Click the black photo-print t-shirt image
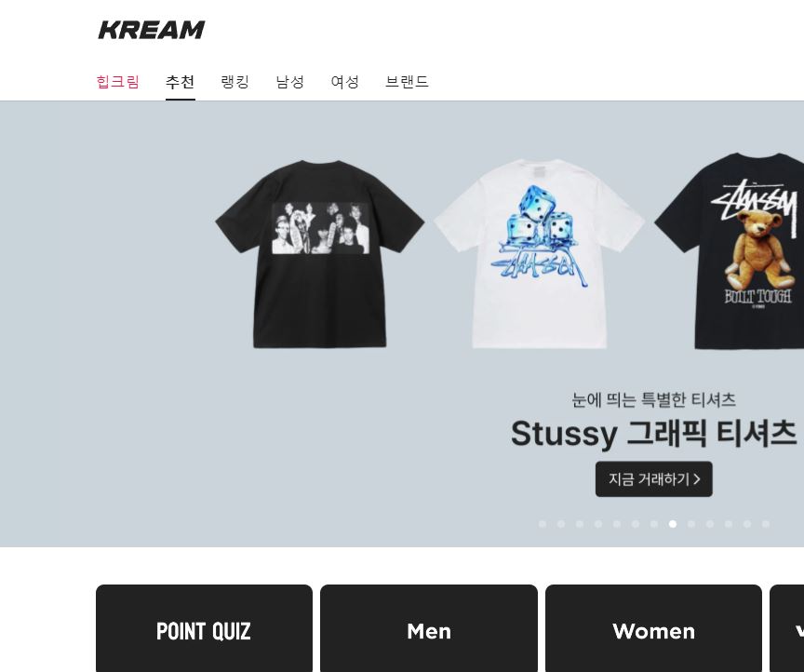804x672 pixels. [320, 254]
